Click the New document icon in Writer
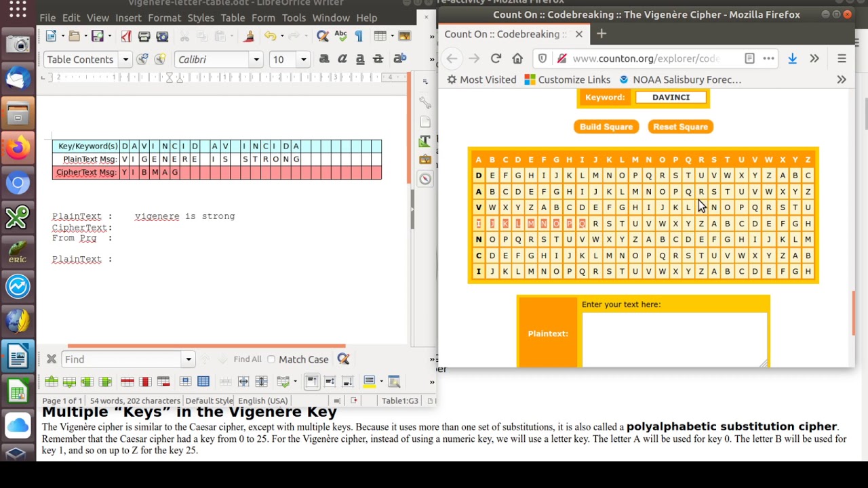This screenshot has width=868, height=488. point(51,36)
